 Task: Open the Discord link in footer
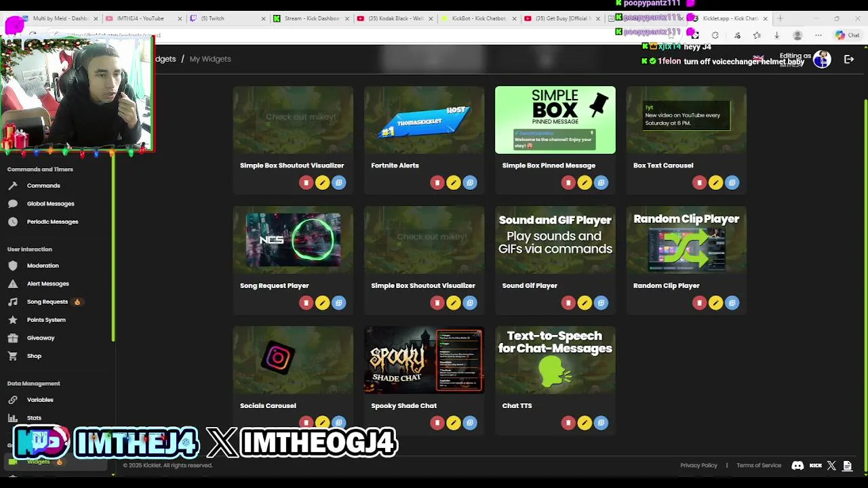click(x=797, y=466)
